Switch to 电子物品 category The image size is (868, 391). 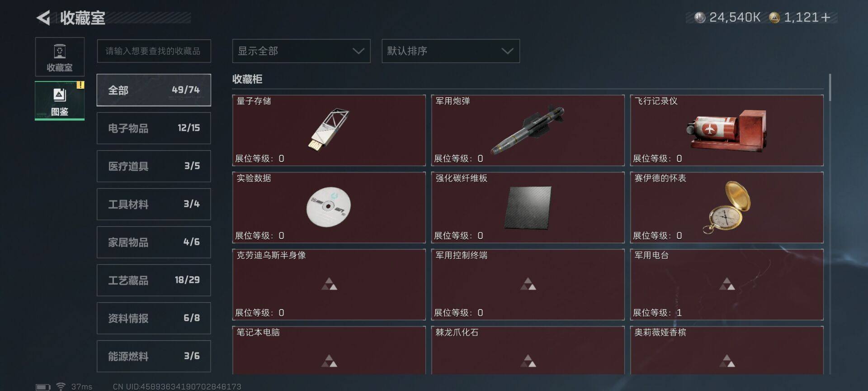(x=154, y=128)
